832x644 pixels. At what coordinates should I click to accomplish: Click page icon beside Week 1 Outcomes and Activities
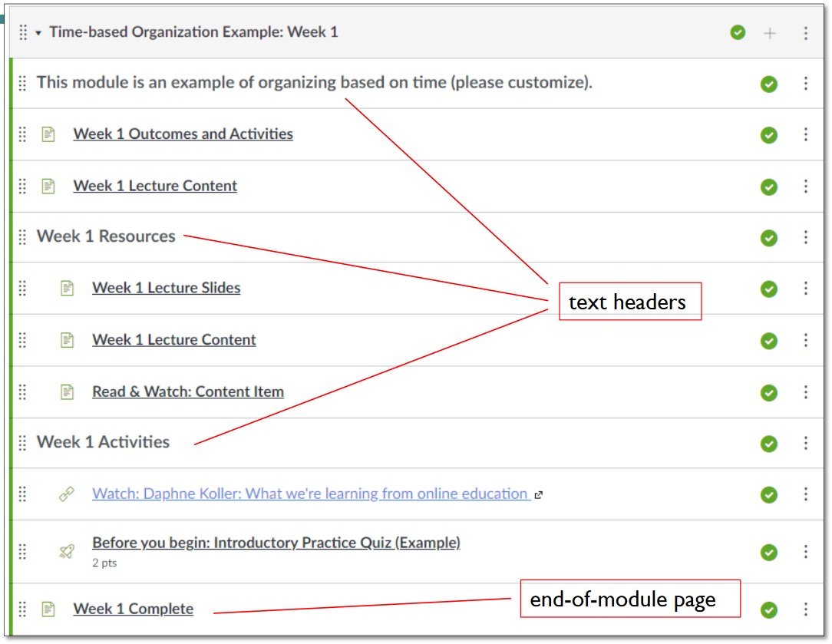48,134
